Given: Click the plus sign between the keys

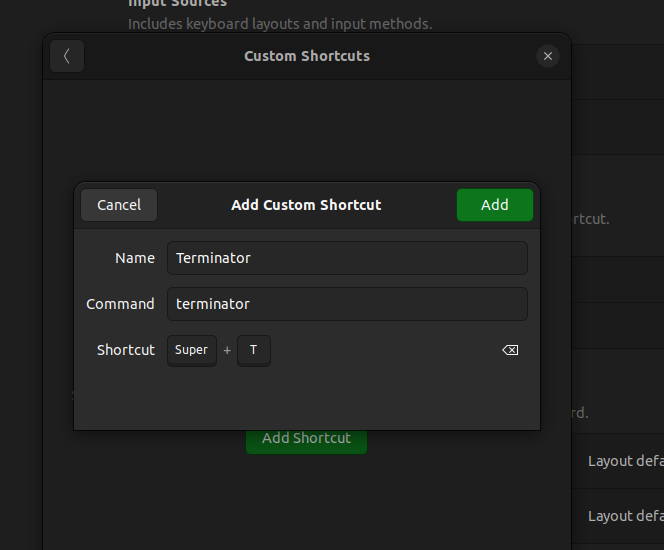Looking at the screenshot, I should [227, 350].
